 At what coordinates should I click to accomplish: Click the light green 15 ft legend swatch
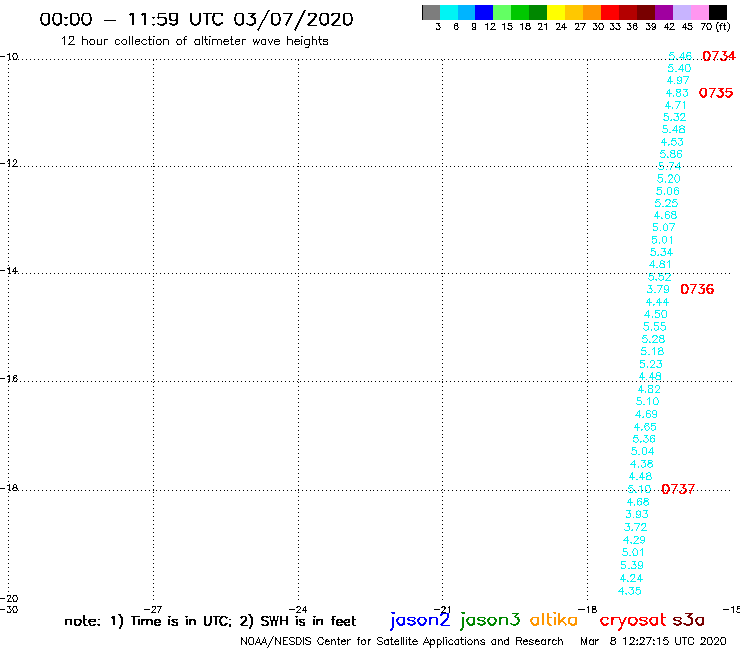[x=502, y=12]
